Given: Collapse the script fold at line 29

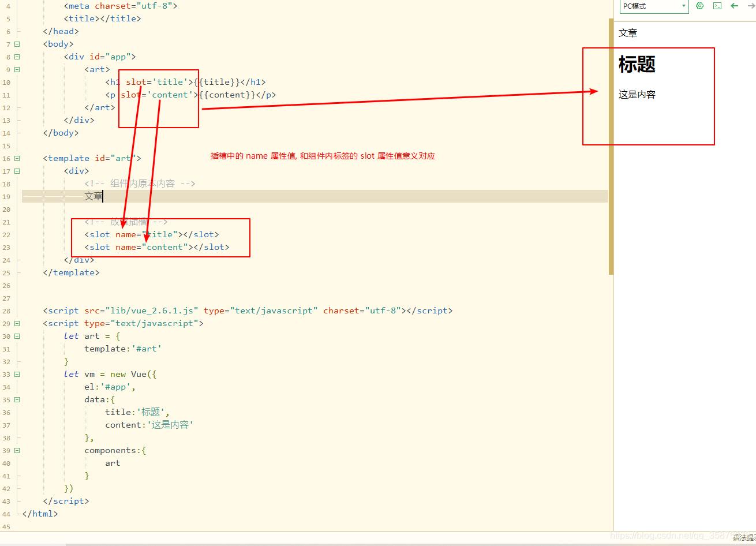Looking at the screenshot, I should click(17, 323).
